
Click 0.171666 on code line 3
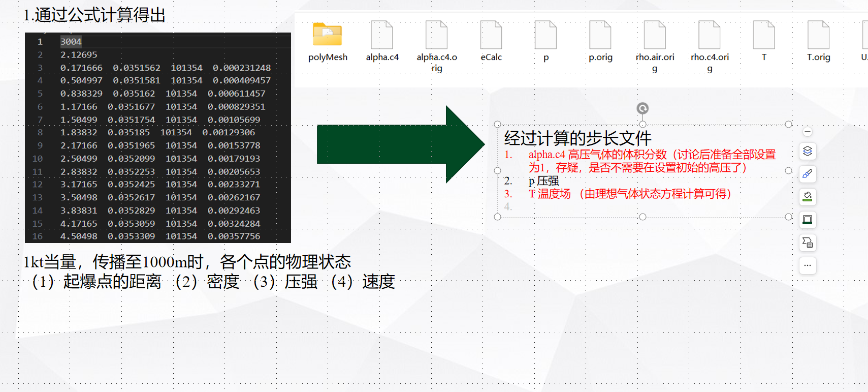pos(81,68)
